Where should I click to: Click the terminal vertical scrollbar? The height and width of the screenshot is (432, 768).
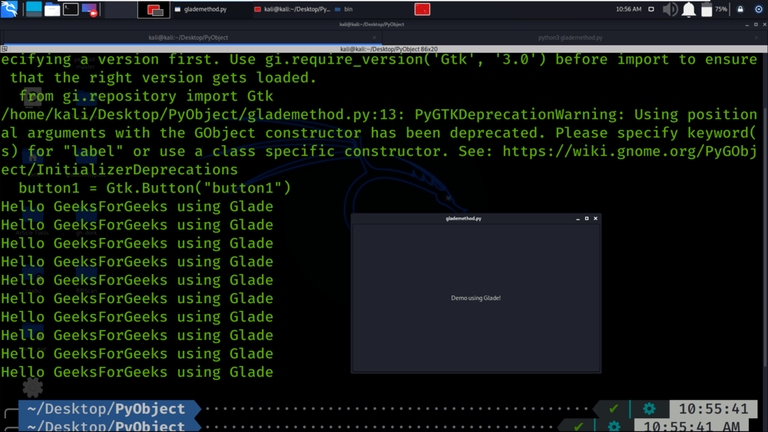pyautogui.click(x=765, y=235)
